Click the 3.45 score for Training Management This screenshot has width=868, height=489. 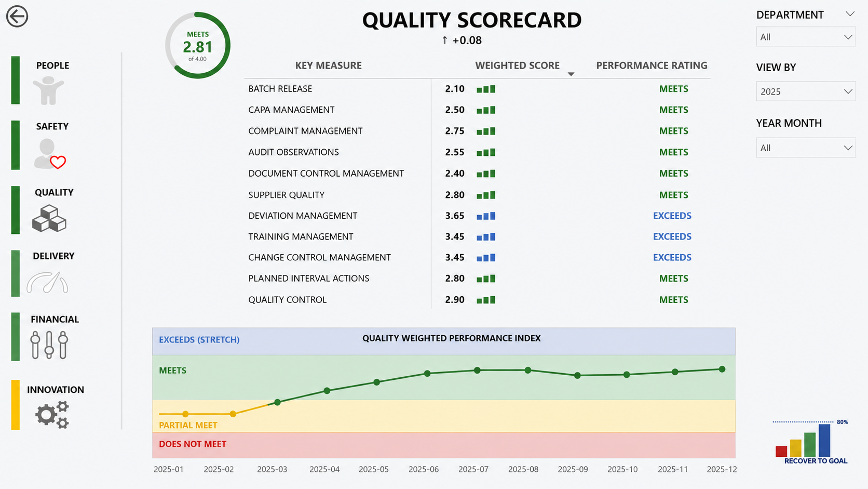[x=455, y=237]
